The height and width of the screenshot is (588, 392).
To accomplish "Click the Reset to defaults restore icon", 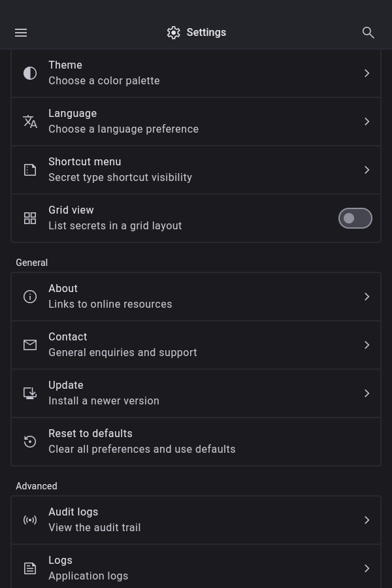I will [x=30, y=442].
